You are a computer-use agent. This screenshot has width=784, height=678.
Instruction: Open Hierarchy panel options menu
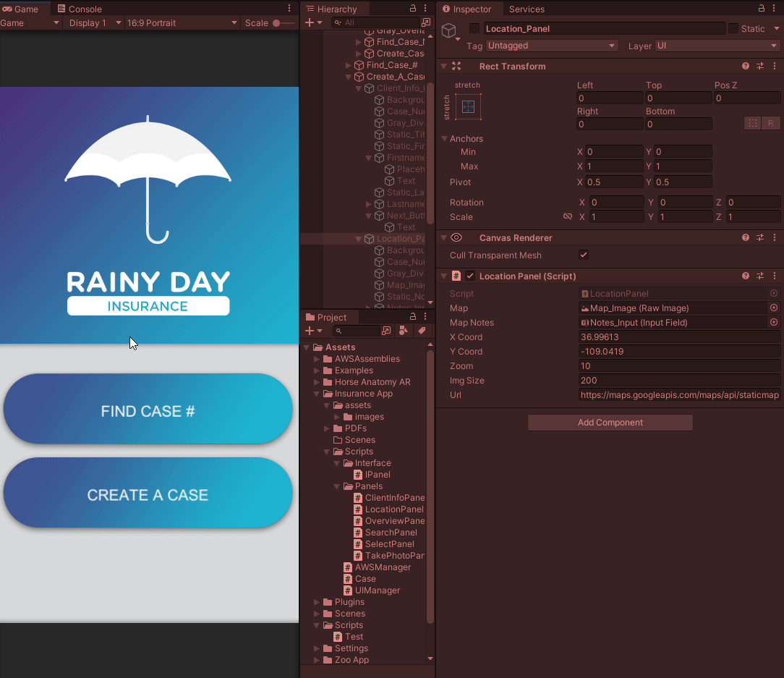pos(425,9)
